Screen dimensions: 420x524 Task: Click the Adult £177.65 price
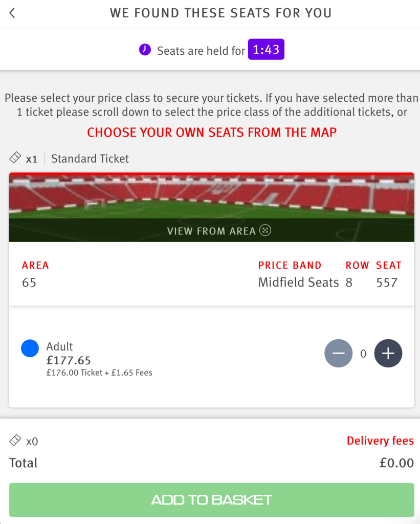pyautogui.click(x=69, y=360)
